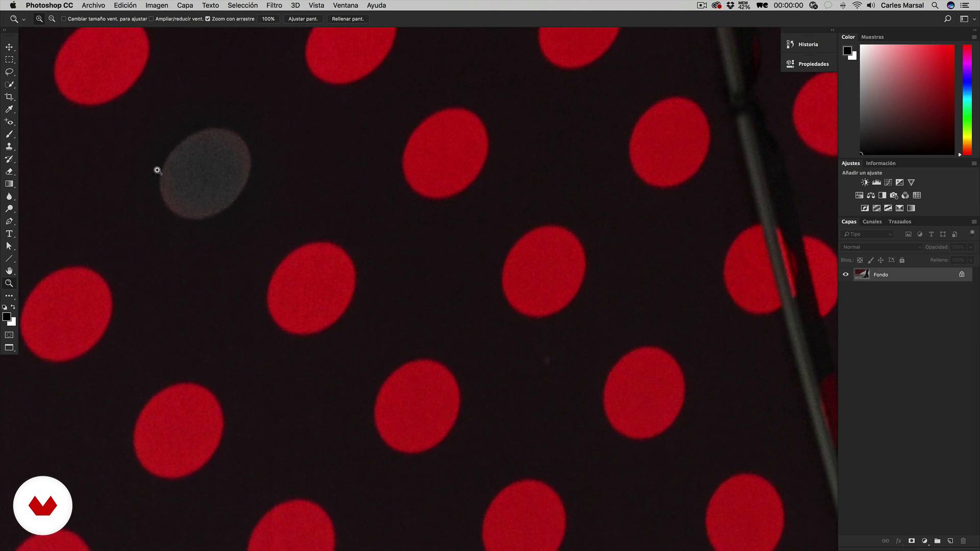Toggle layer filtering switch in Capas panel
Image resolution: width=980 pixels, height=551 pixels.
972,233
